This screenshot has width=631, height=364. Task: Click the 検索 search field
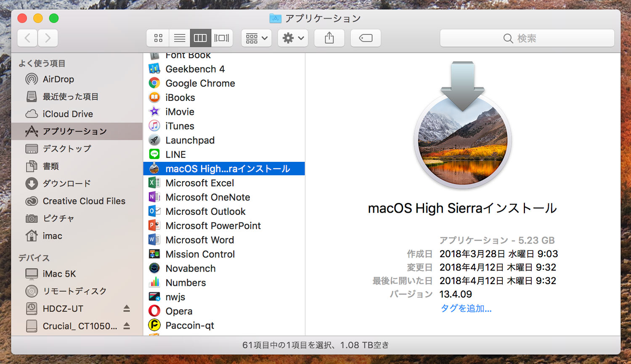click(x=527, y=38)
